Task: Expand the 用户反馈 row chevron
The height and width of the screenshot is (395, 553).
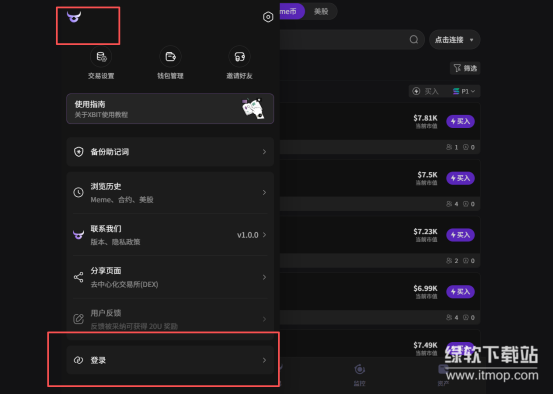Action: tap(264, 319)
